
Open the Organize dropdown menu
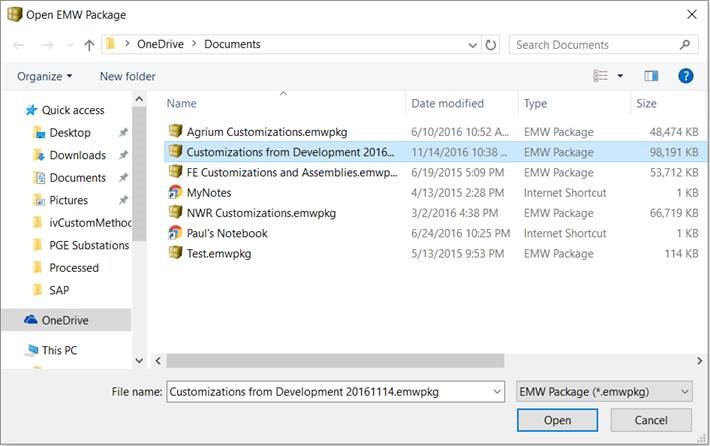point(45,76)
